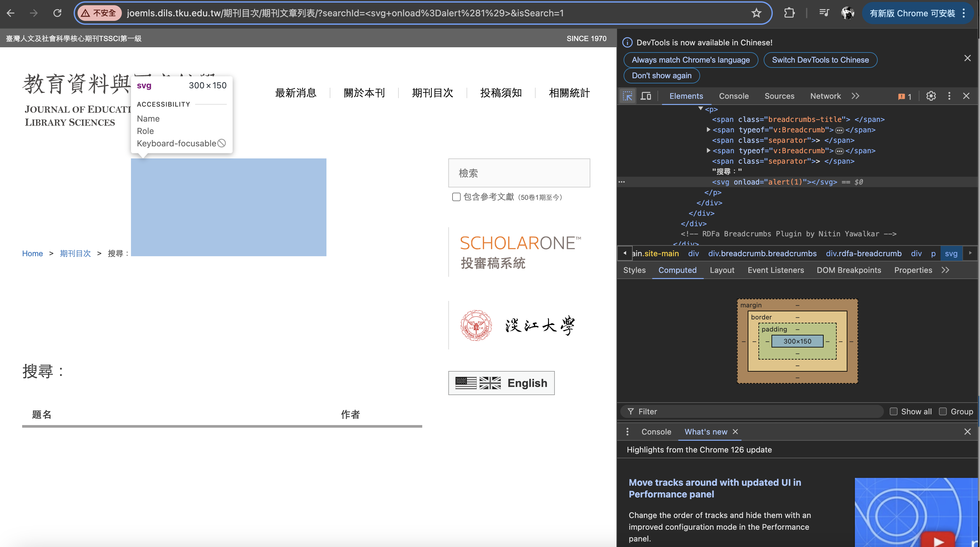The image size is (980, 547).
Task: Enable the Show all checkbox
Action: [893, 411]
